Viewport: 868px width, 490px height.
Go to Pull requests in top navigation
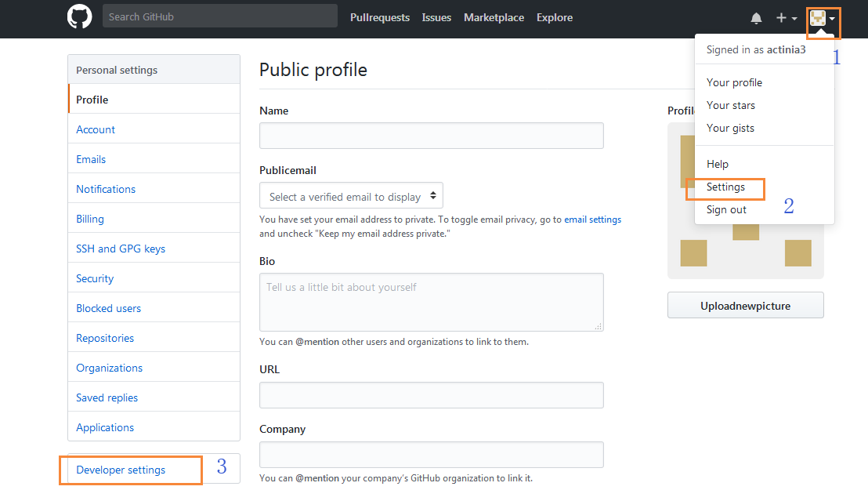coord(379,17)
